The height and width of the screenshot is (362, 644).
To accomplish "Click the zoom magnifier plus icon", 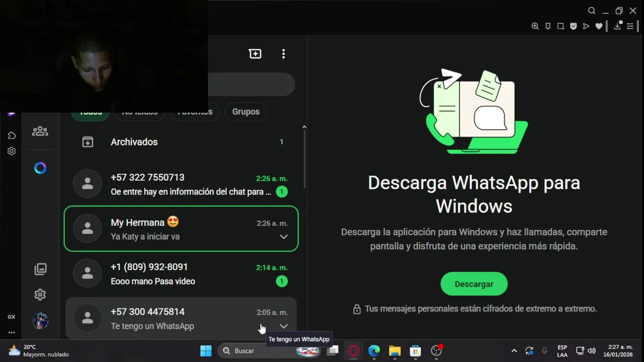I will pyautogui.click(x=535, y=26).
